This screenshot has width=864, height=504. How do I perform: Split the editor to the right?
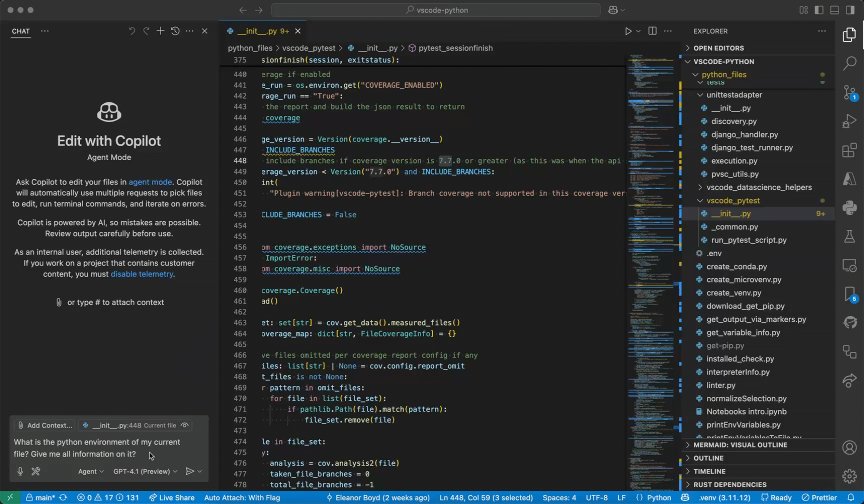coord(652,31)
